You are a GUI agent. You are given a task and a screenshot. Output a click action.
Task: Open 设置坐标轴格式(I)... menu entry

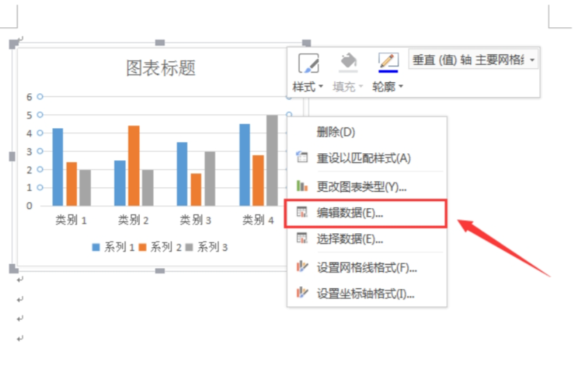tap(367, 294)
